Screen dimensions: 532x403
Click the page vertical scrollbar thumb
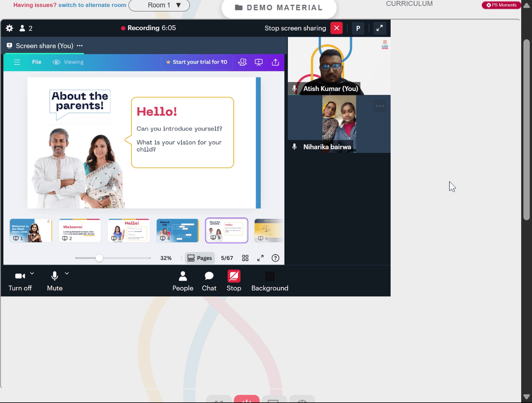pos(527,130)
